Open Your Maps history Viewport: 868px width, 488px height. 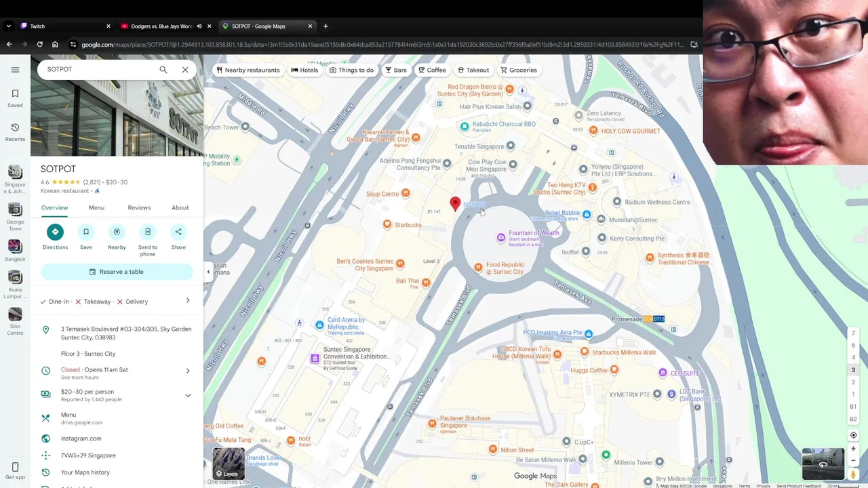(x=117, y=472)
